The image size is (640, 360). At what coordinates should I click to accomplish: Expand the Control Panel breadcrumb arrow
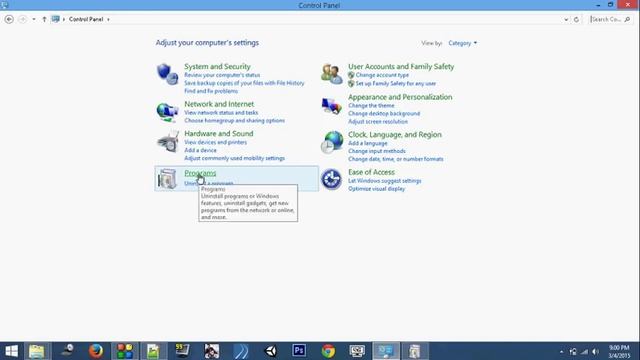tap(108, 19)
